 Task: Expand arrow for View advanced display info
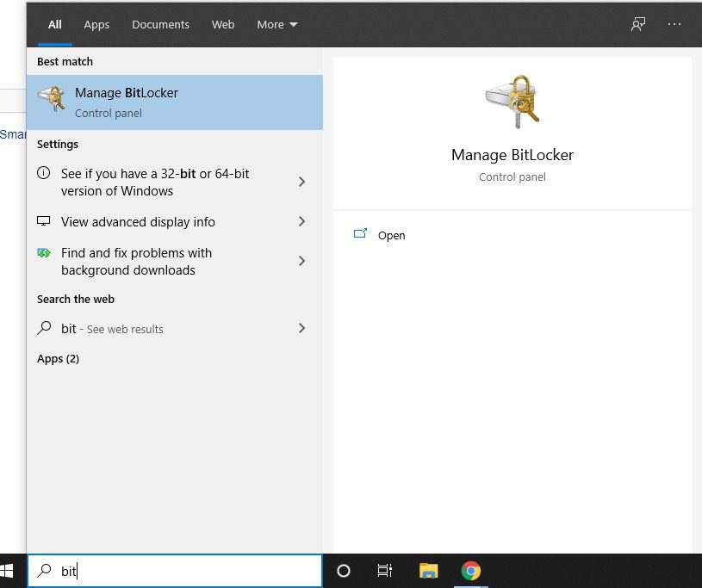click(x=301, y=221)
